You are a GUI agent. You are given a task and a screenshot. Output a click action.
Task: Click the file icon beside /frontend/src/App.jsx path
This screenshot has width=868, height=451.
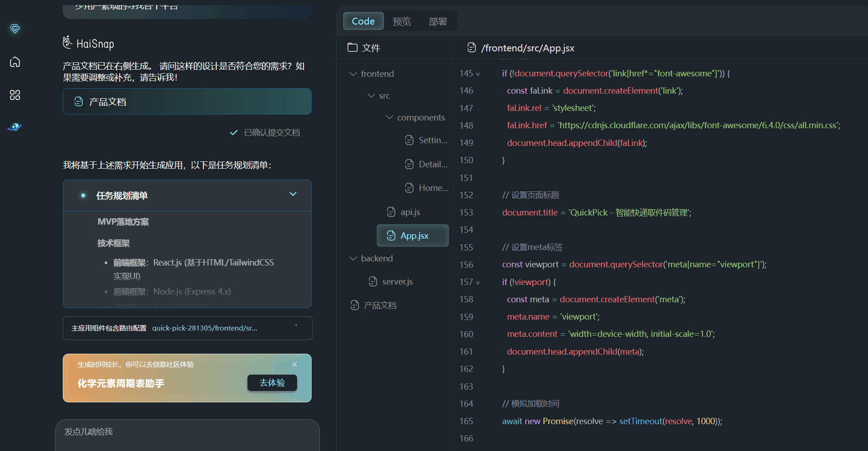click(472, 47)
